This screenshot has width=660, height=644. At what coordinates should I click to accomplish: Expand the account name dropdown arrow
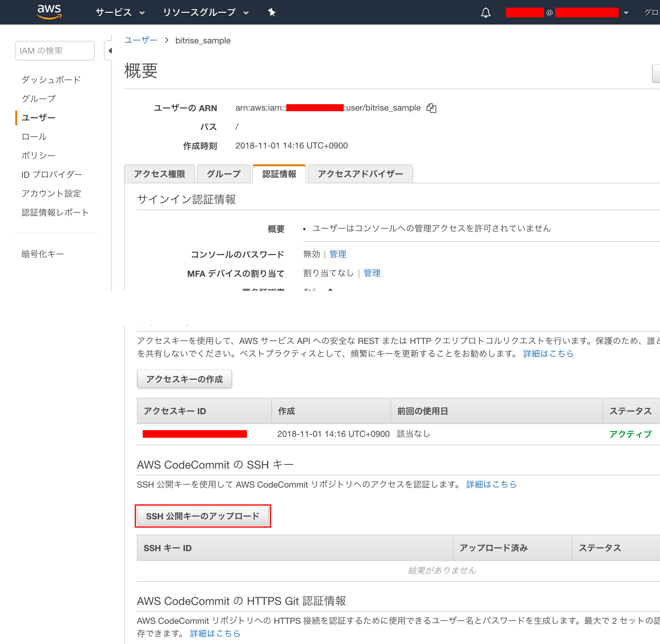click(x=626, y=13)
